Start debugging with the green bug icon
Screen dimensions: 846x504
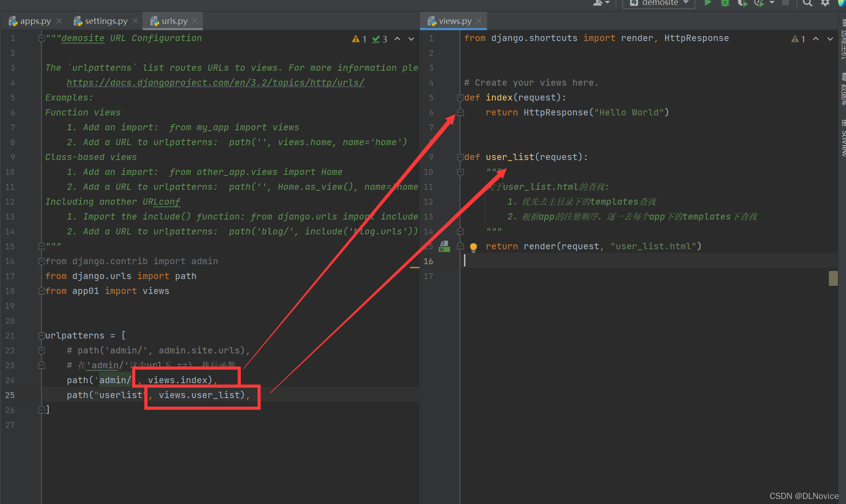tap(725, 3)
